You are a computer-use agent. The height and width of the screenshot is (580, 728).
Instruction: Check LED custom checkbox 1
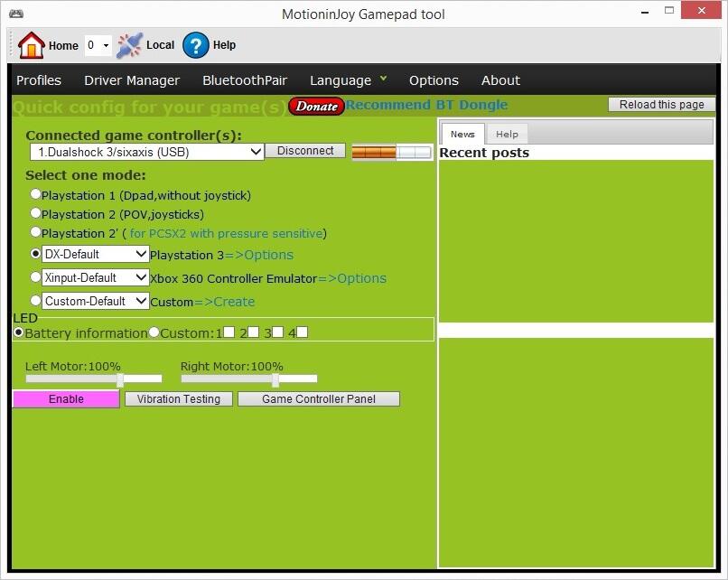229,332
